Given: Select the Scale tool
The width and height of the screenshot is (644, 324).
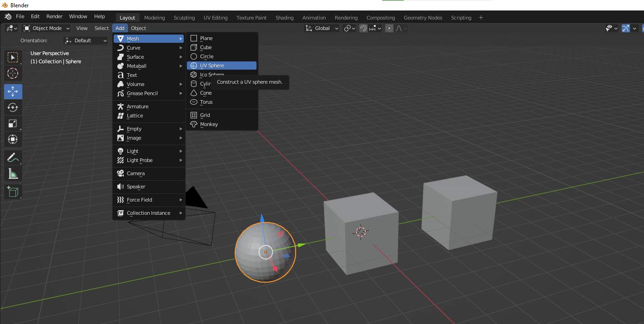Looking at the screenshot, I should (13, 123).
